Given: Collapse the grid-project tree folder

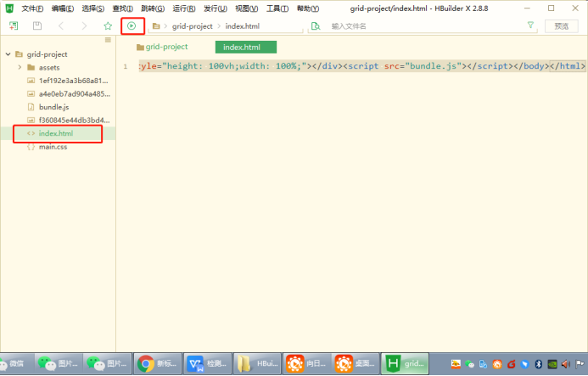Looking at the screenshot, I should 8,54.
